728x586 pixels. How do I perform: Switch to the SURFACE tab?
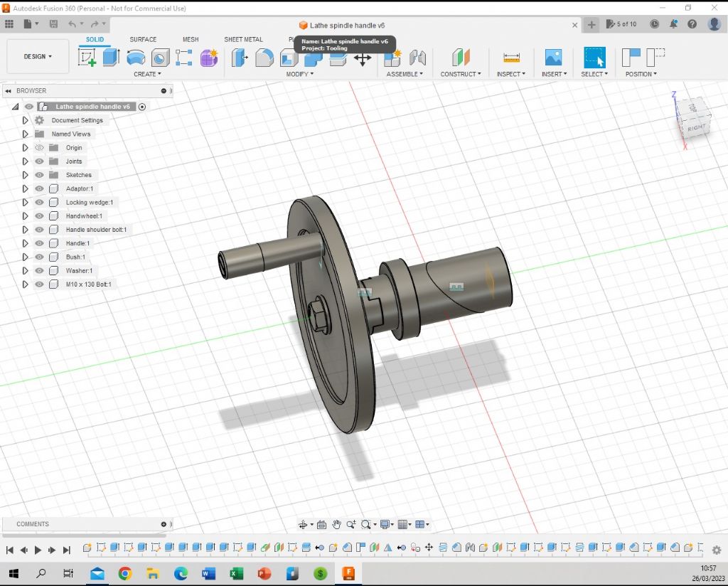143,39
